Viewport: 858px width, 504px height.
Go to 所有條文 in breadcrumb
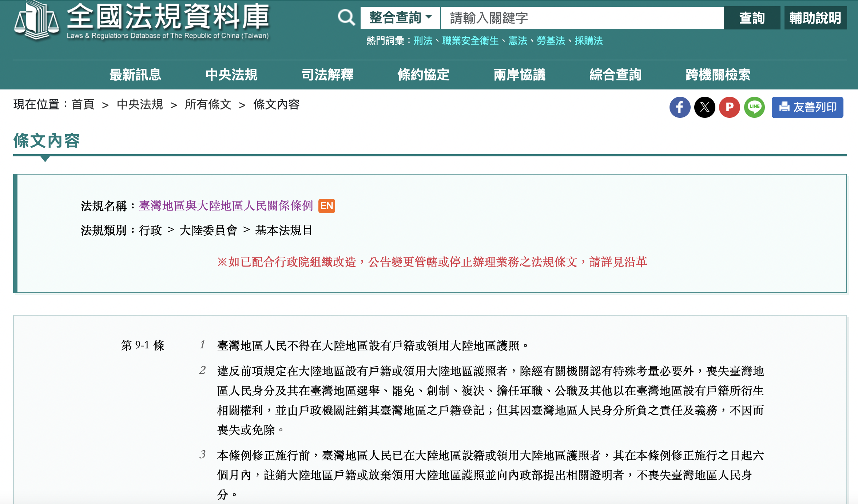coord(208,105)
